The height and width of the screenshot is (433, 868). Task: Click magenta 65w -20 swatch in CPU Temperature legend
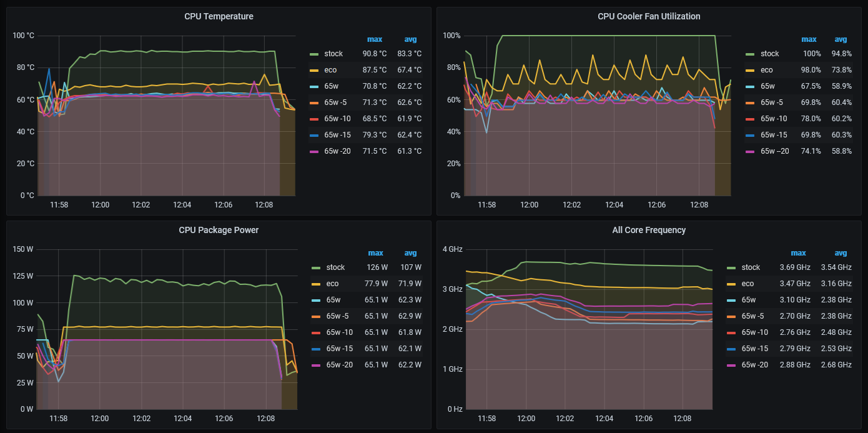(313, 151)
